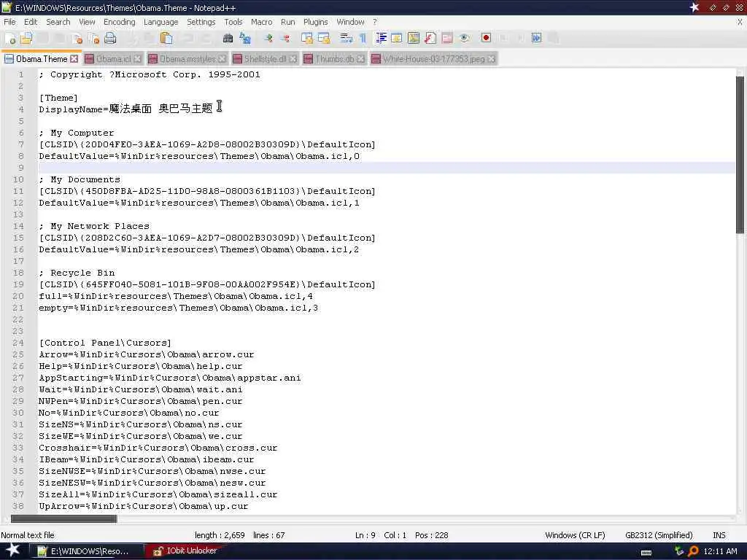Start macro recording red button

pos(486,38)
